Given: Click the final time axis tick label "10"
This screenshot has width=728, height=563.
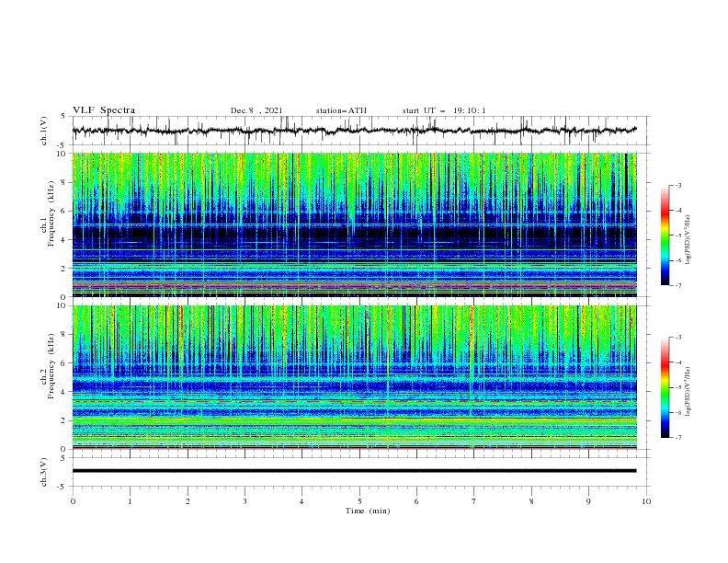Looking at the screenshot, I should click(x=646, y=501).
